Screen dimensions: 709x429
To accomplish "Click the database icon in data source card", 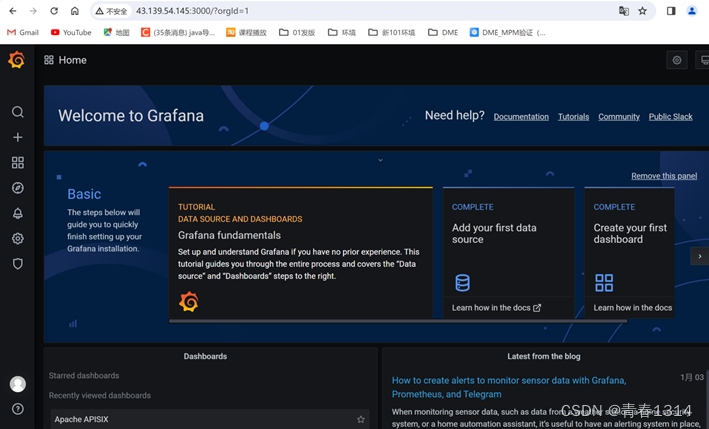I will 462,283.
